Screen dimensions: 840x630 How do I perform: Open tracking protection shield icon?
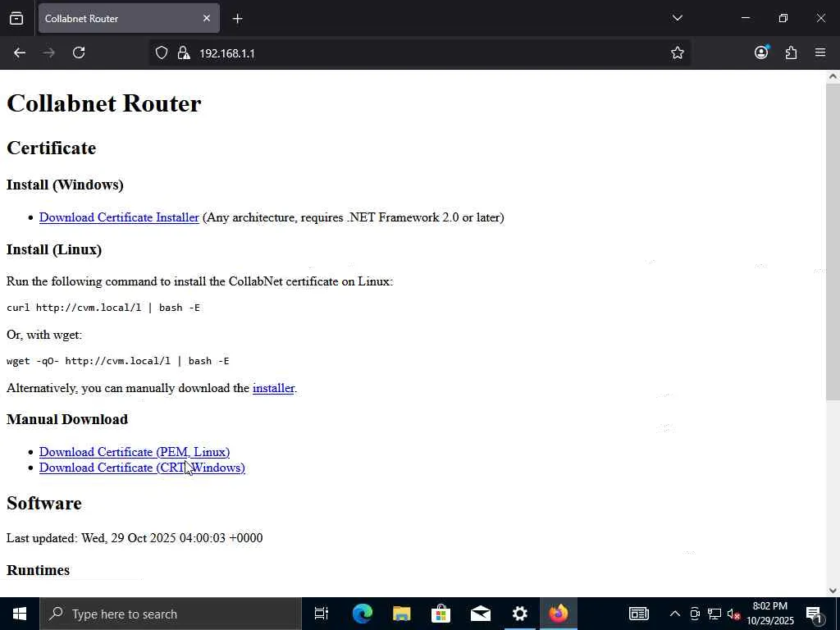click(162, 52)
